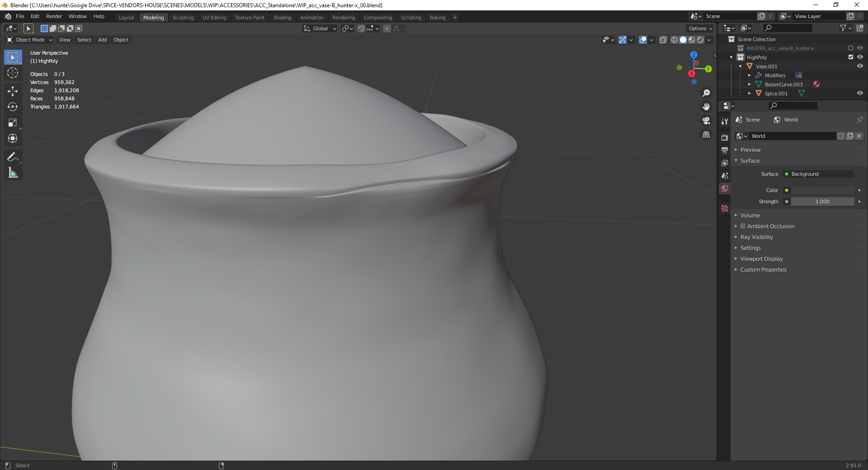This screenshot has height=470, width=868.
Task: Pick the Annotate pencil tool
Action: coord(13,157)
